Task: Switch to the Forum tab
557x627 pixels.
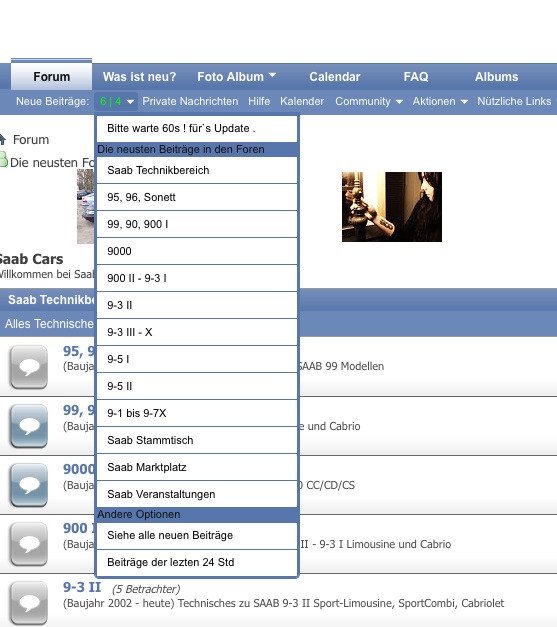Action: pyautogui.click(x=52, y=76)
